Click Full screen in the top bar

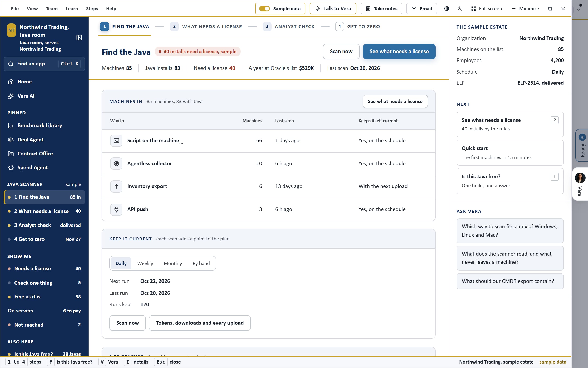[x=487, y=9]
